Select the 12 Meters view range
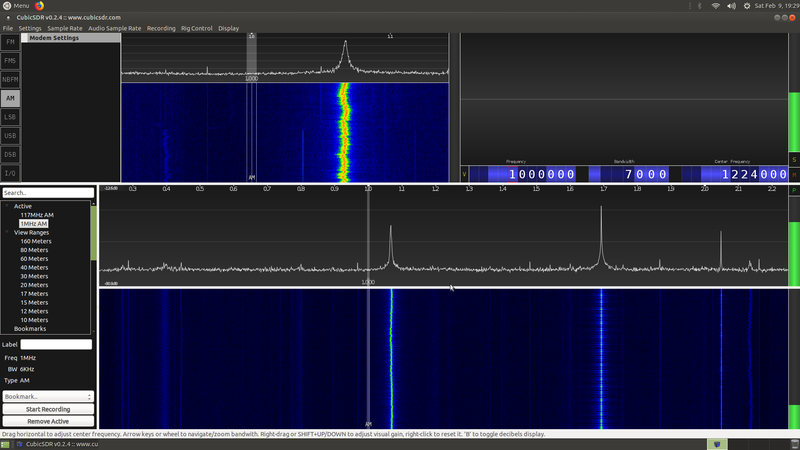This screenshot has height=450, width=800. click(x=34, y=311)
